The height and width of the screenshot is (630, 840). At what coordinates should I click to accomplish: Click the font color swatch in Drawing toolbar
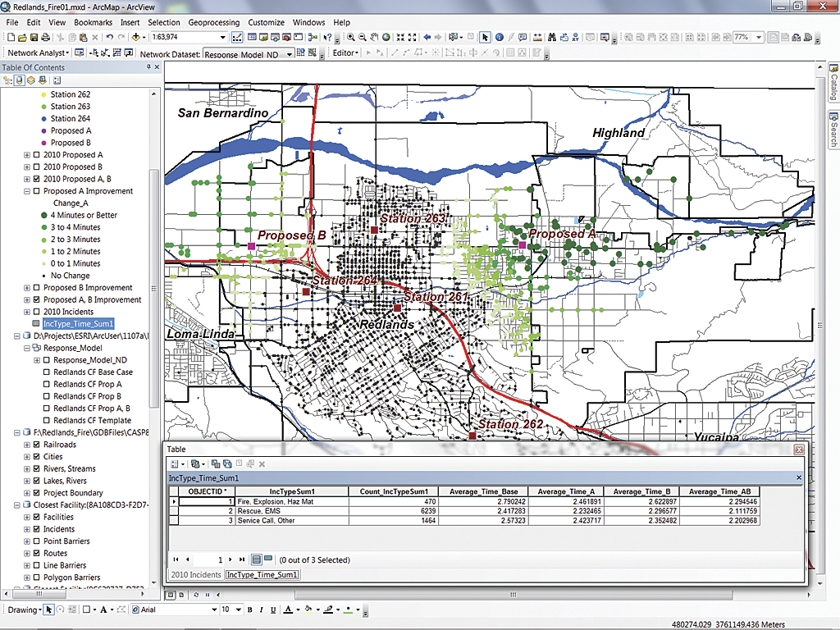tap(287, 610)
